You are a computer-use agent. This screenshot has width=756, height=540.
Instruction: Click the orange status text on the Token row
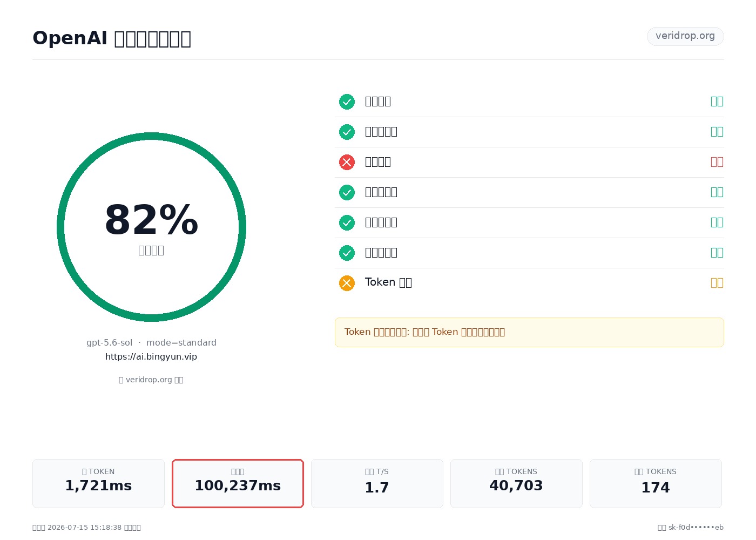[x=717, y=283]
